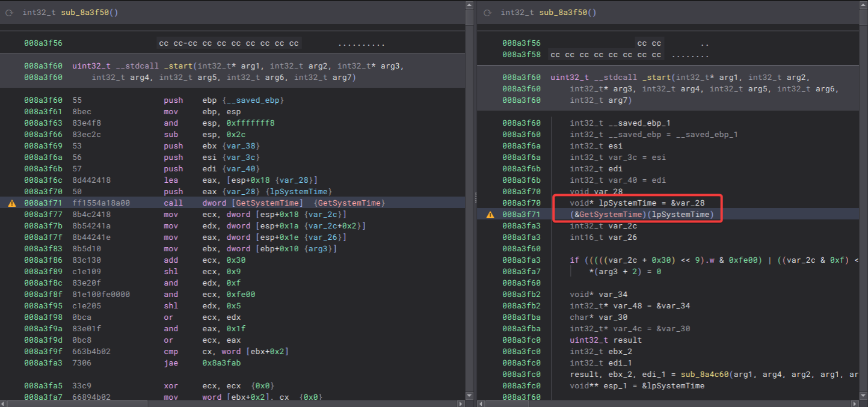Select sub_8a3f50 in the right pane header
The image size is (868, 407).
[562, 13]
